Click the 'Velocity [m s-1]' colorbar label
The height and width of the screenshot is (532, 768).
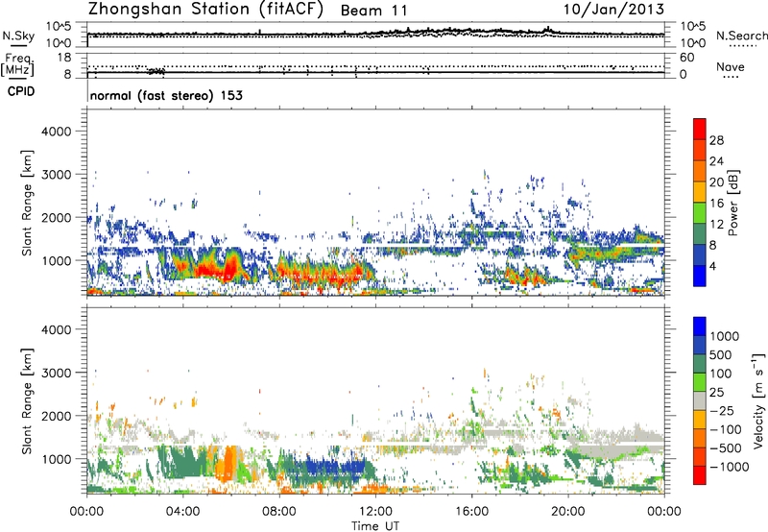click(x=759, y=400)
